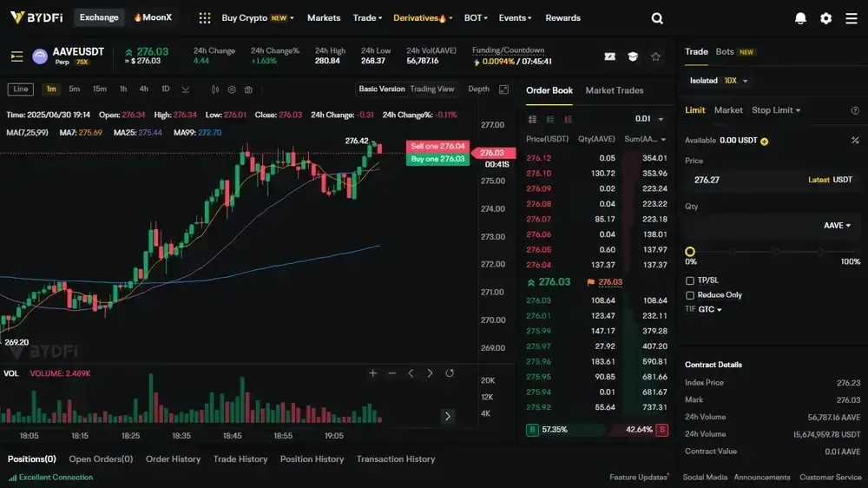Viewport: 868px width, 488px height.
Task: Select the 1h timeframe
Action: (123, 89)
